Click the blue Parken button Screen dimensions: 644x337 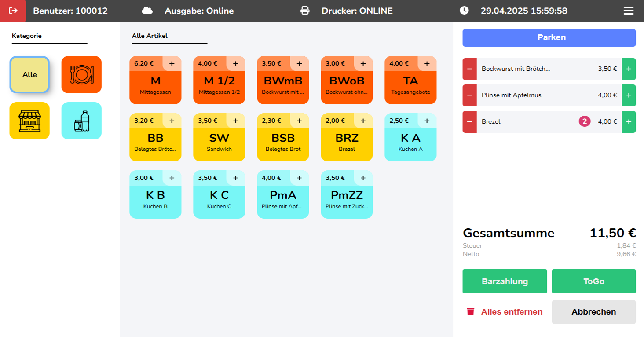549,38
